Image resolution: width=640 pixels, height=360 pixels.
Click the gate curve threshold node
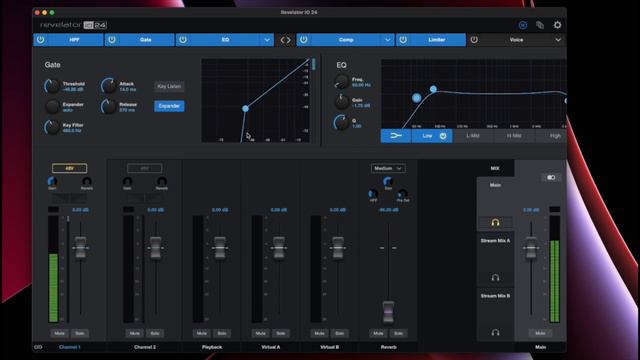(x=245, y=109)
